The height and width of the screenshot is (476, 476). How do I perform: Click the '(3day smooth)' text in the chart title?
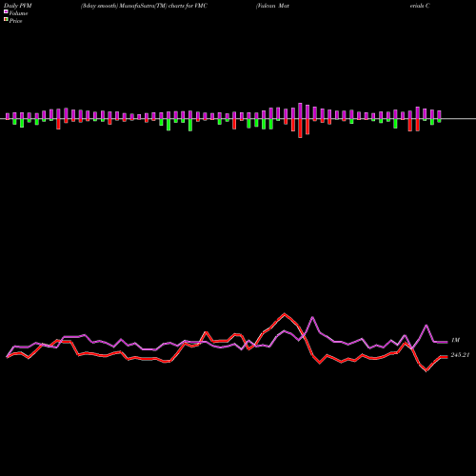[x=100, y=6]
